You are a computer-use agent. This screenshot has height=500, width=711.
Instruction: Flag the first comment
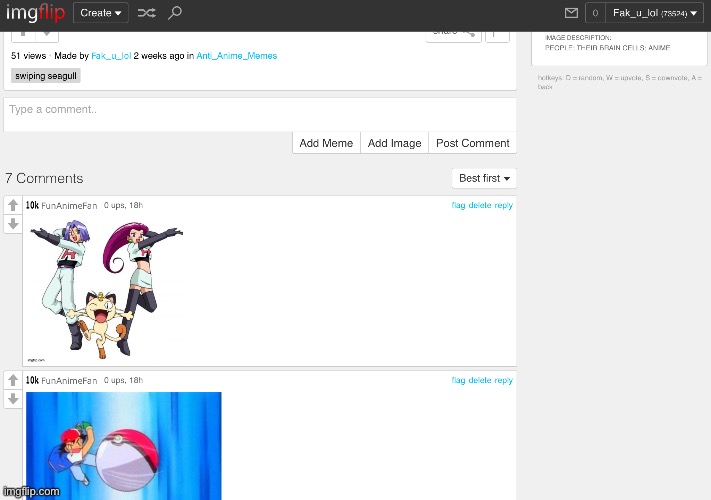[x=458, y=205]
